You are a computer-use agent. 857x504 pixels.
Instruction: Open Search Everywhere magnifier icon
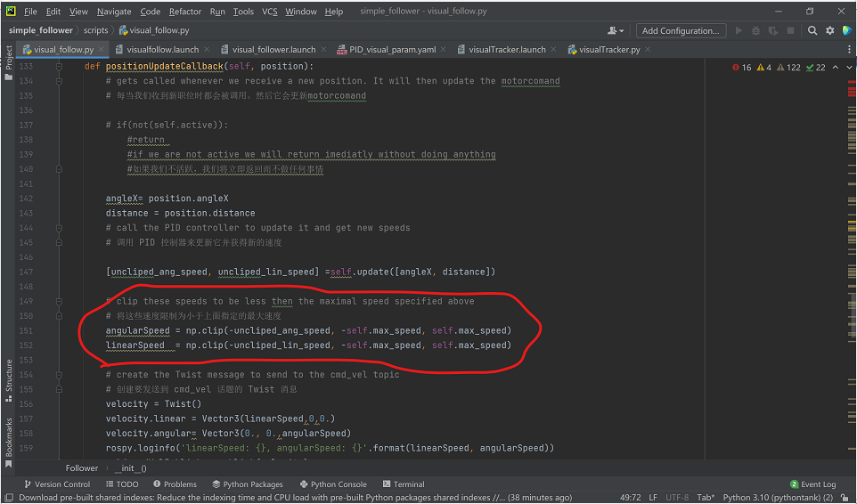812,30
